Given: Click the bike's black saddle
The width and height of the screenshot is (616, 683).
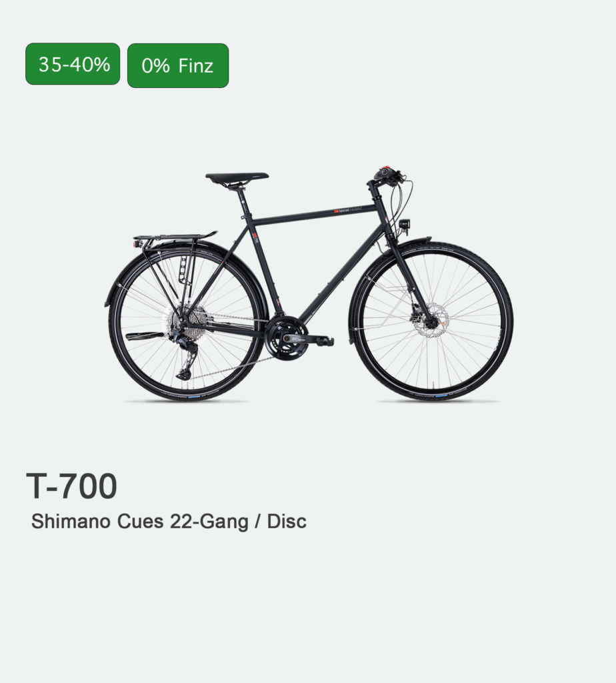Looking at the screenshot, I should [237, 177].
